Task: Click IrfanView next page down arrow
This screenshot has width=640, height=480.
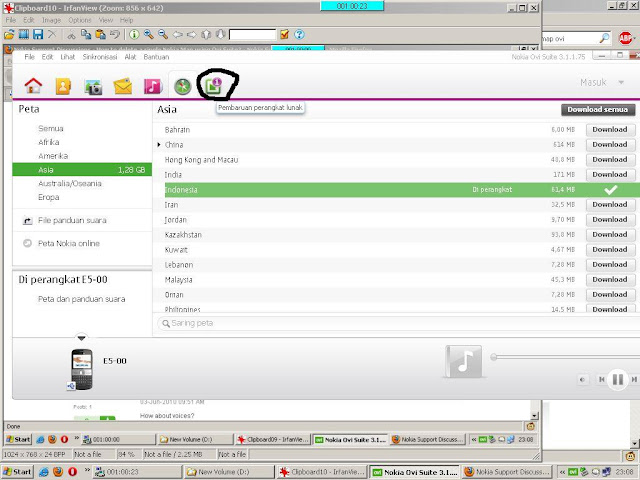Action: click(x=220, y=34)
